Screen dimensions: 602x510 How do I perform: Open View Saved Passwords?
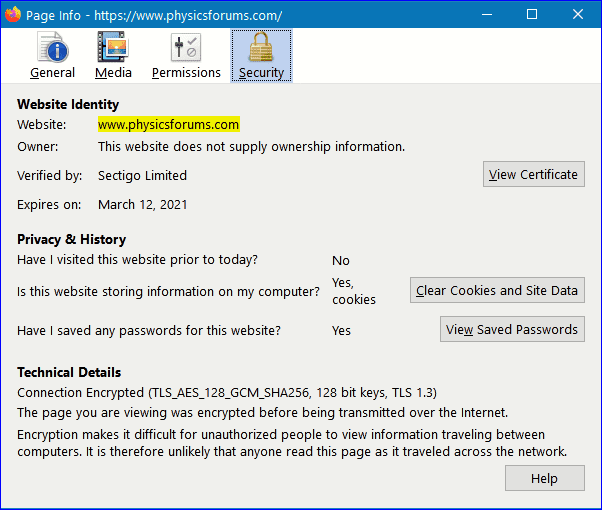click(512, 329)
